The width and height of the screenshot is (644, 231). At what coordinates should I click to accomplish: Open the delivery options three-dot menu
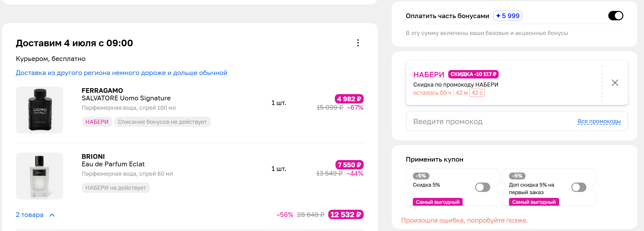[358, 43]
